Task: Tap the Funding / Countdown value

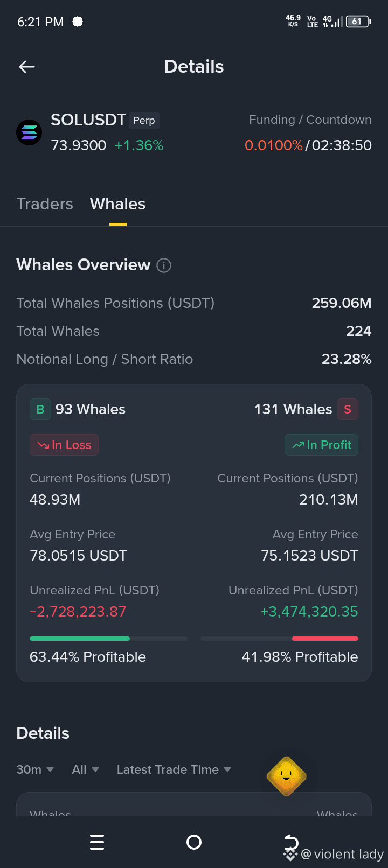Action: pos(308,145)
